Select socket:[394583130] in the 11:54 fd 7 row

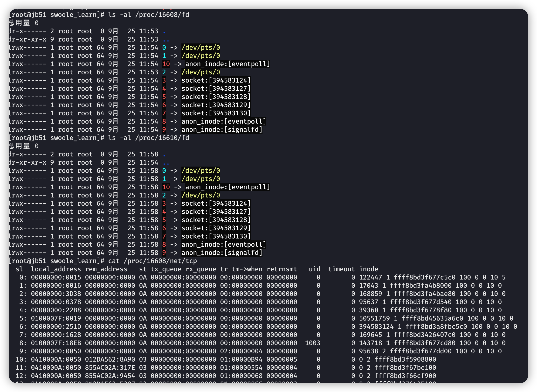click(216, 113)
